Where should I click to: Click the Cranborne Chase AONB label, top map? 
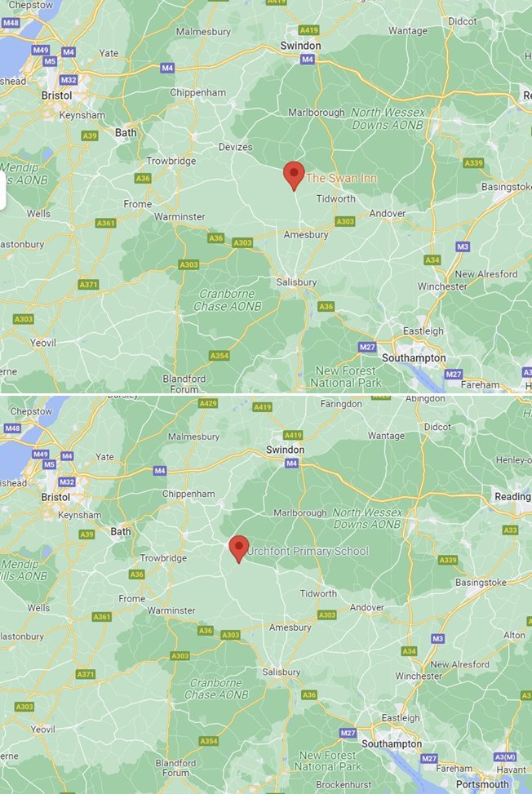click(x=228, y=299)
